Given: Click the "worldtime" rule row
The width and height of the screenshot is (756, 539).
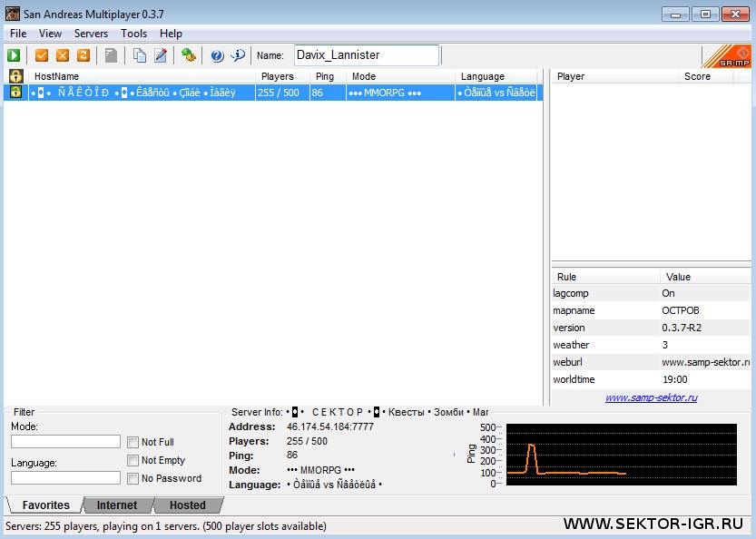Looking at the screenshot, I should click(x=651, y=379).
